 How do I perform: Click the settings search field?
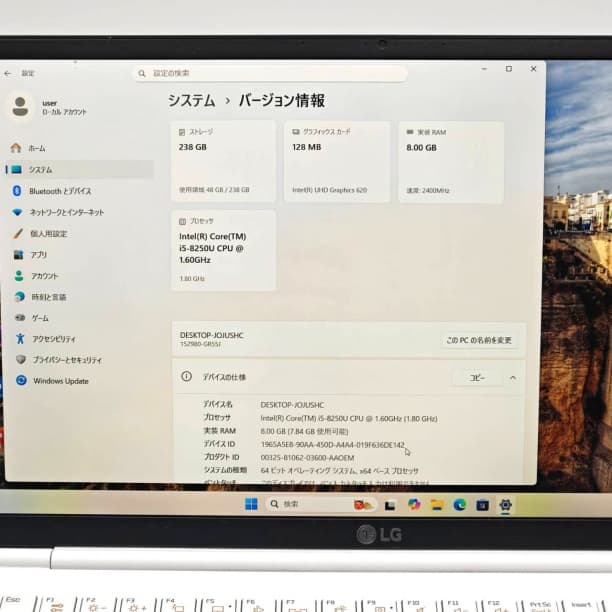point(271,73)
